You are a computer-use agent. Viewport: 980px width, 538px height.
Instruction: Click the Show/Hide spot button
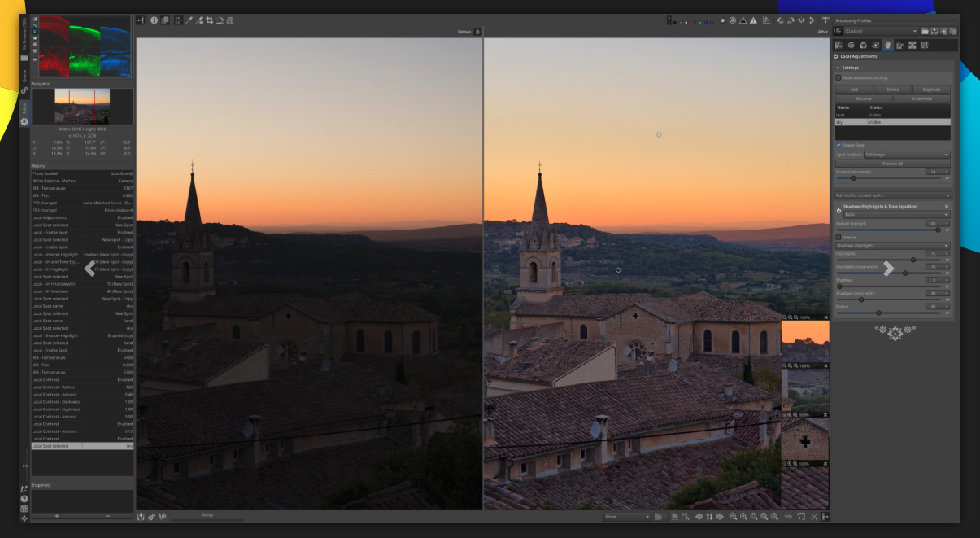point(922,98)
